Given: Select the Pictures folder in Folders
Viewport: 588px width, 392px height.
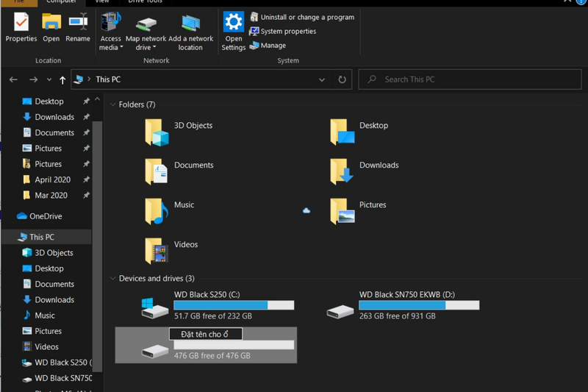Looking at the screenshot, I should pyautogui.click(x=358, y=211).
